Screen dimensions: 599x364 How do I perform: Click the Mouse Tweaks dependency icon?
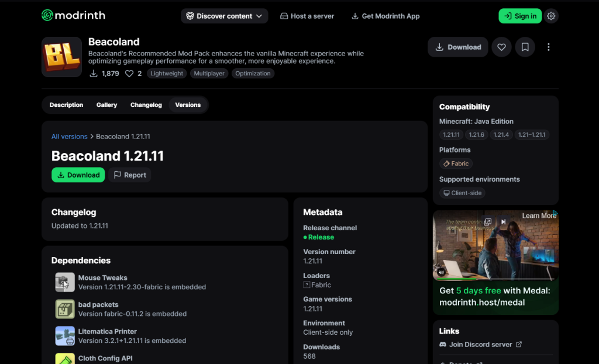pos(64,282)
